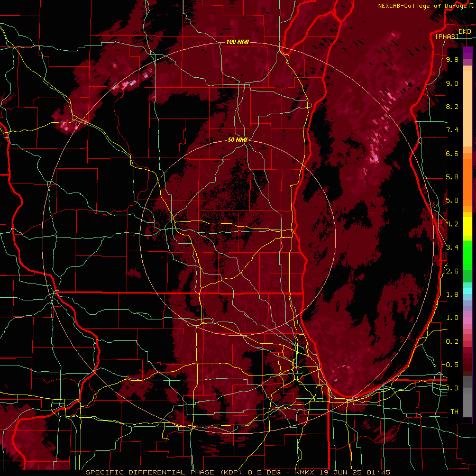Click the yellow band of the color scale
Screen dimensions: 476x476
pos(467,226)
